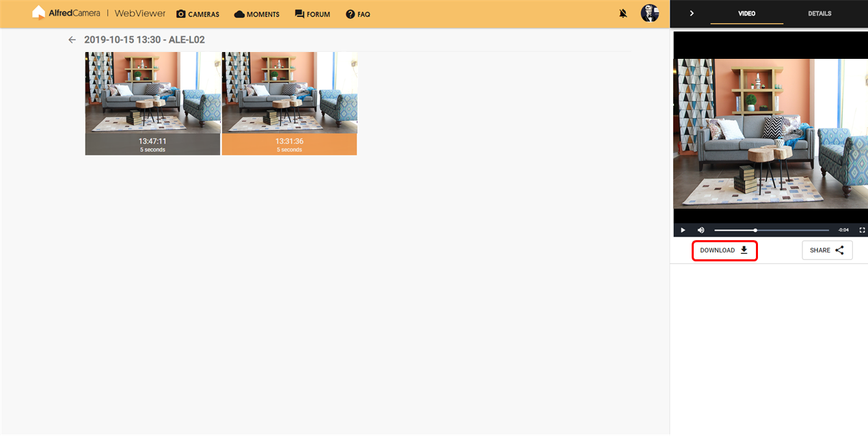Click the video progress seek bar
868x442 pixels.
coord(772,230)
